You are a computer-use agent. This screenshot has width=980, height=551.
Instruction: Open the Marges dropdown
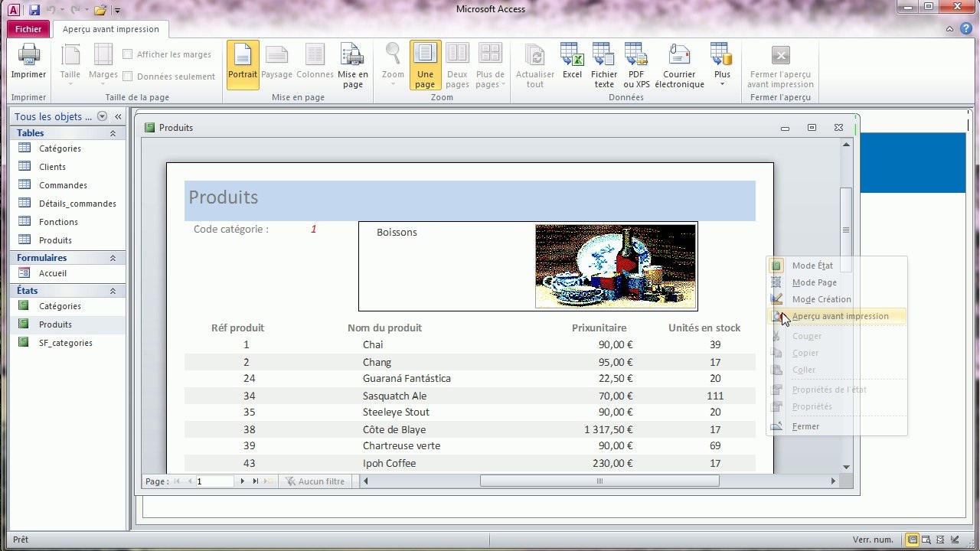tap(103, 64)
